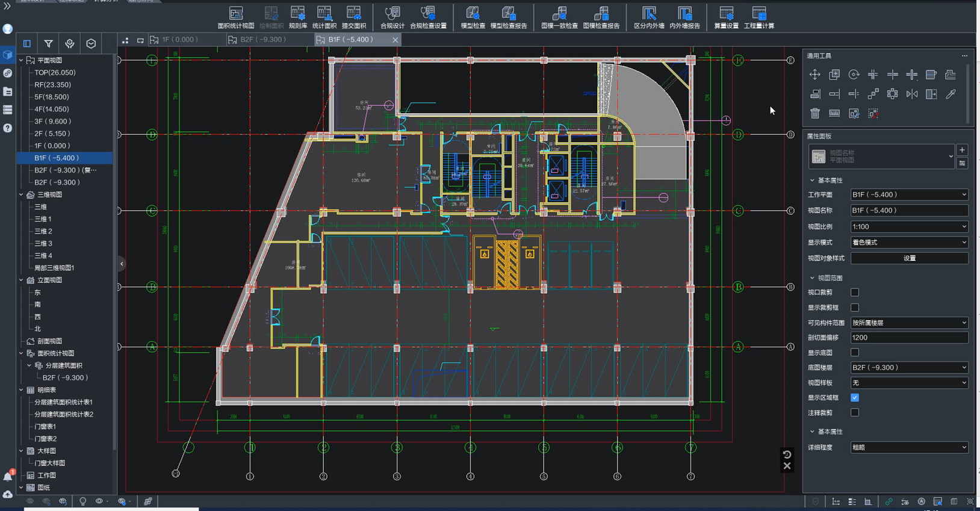Click the 剖切面偏移 1200 field

click(x=909, y=338)
